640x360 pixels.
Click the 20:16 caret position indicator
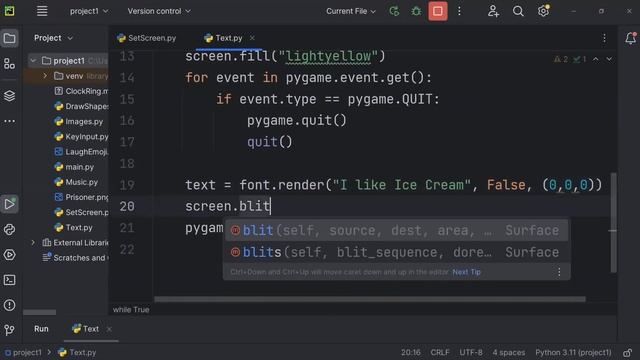tap(410, 352)
